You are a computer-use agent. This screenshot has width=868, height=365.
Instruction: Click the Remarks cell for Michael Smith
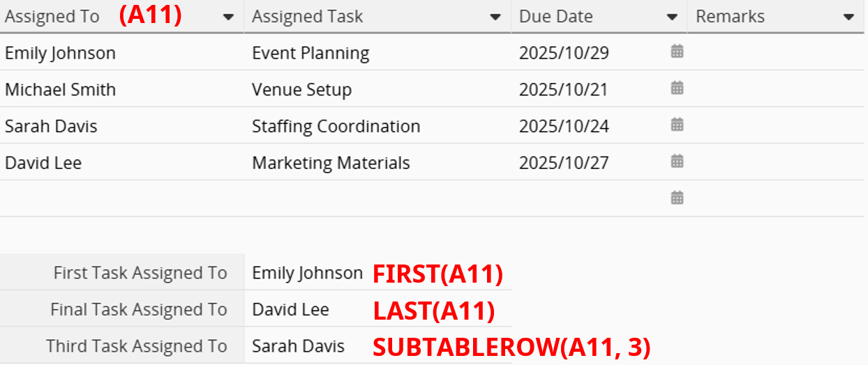point(775,89)
